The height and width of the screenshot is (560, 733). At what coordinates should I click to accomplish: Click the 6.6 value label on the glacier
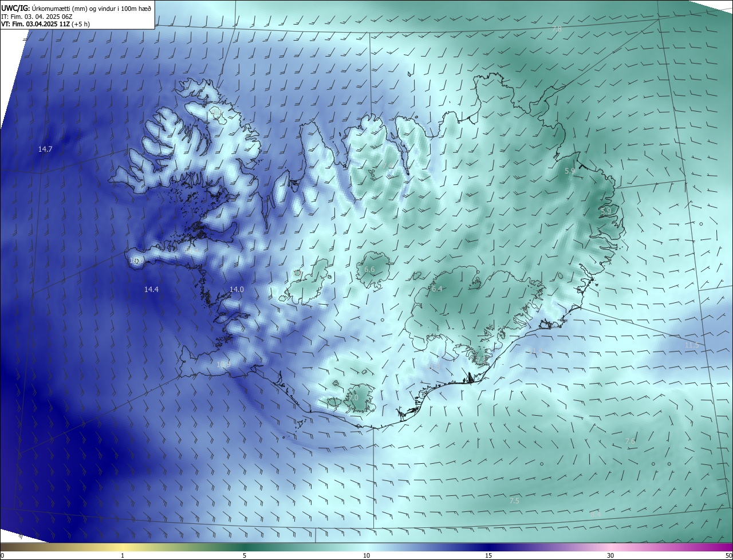369,270
